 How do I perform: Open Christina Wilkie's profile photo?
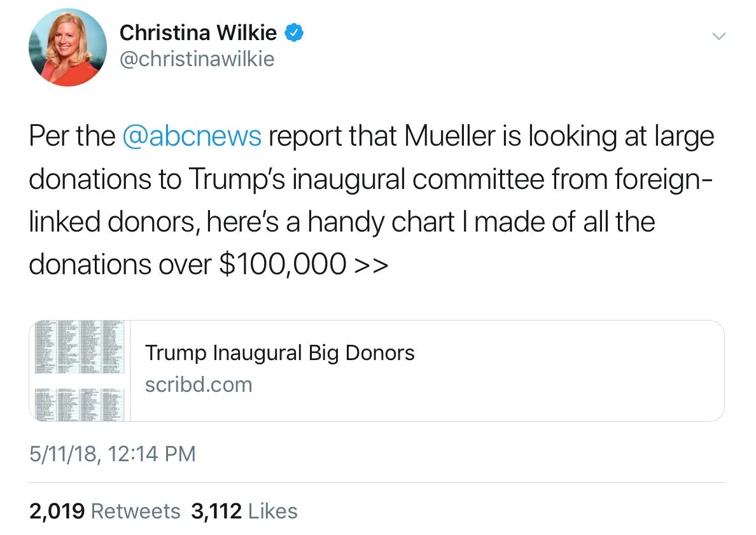(x=68, y=48)
